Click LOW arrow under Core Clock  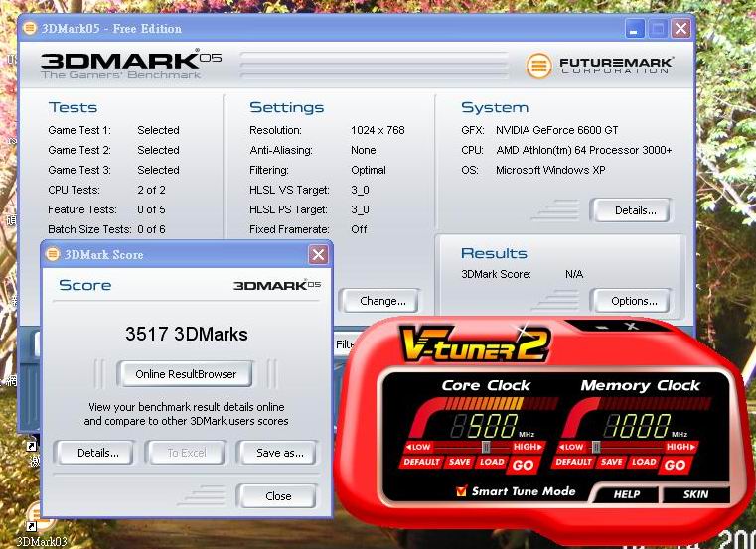click(418, 447)
